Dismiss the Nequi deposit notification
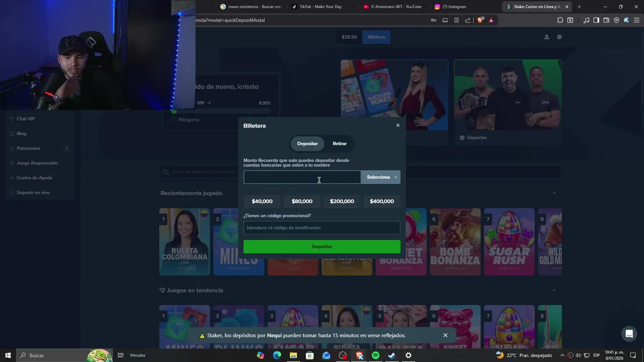Image resolution: width=644 pixels, height=362 pixels. (445, 335)
